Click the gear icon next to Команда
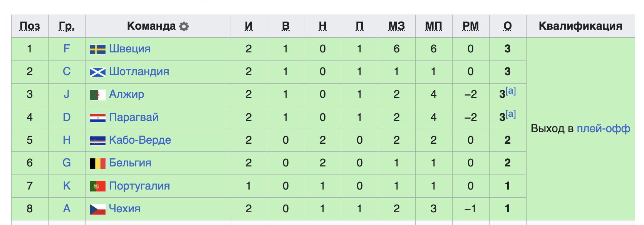644x225 pixels. click(184, 26)
